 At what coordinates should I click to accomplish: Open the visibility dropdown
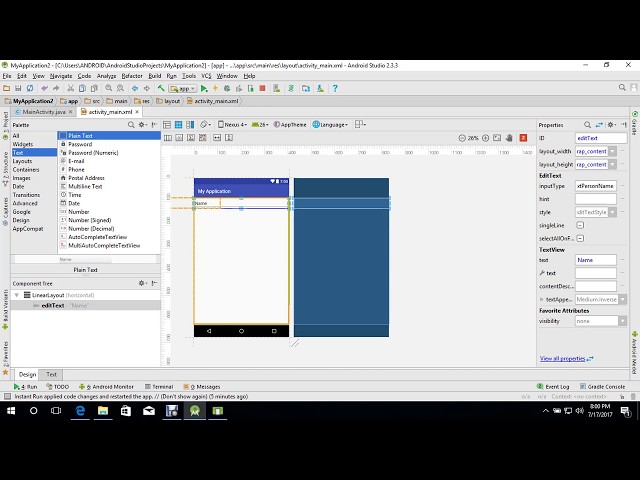tap(622, 321)
